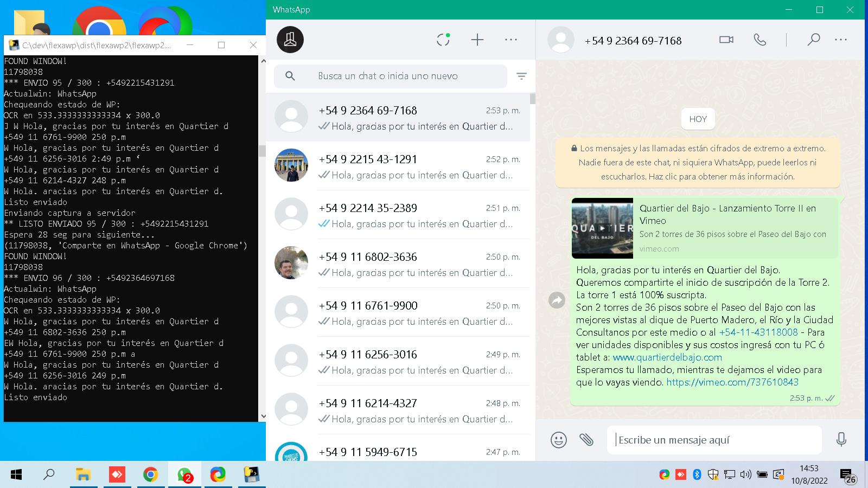Click the flexawp2 console title bar icon
This screenshot has width=868, height=488.
[14, 46]
